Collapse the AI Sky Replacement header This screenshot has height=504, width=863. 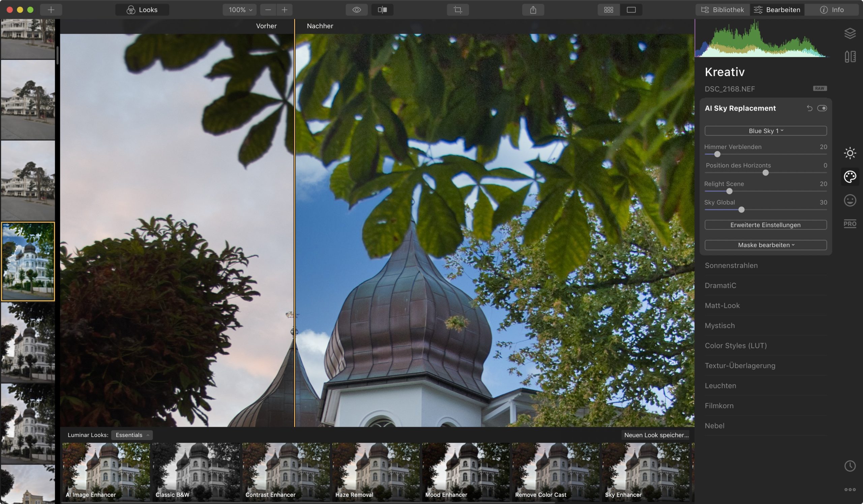(x=740, y=108)
